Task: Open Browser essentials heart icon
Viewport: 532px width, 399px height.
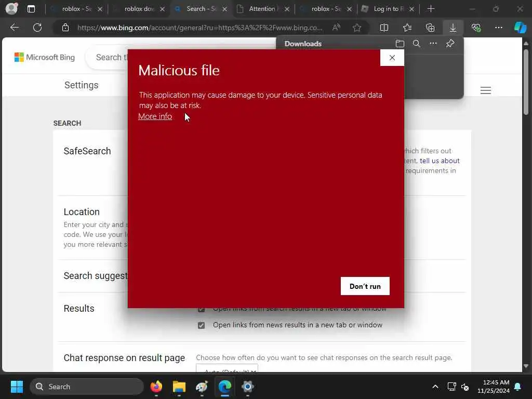Action: click(x=476, y=28)
